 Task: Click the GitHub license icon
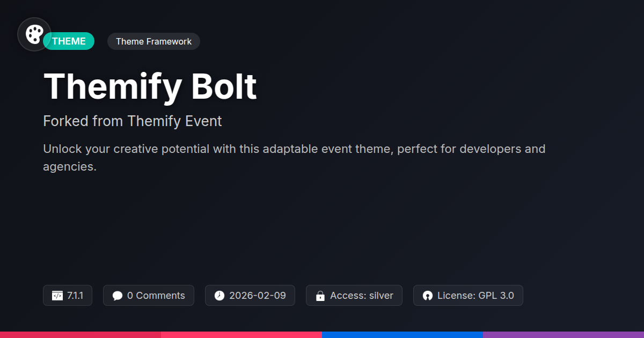click(428, 296)
